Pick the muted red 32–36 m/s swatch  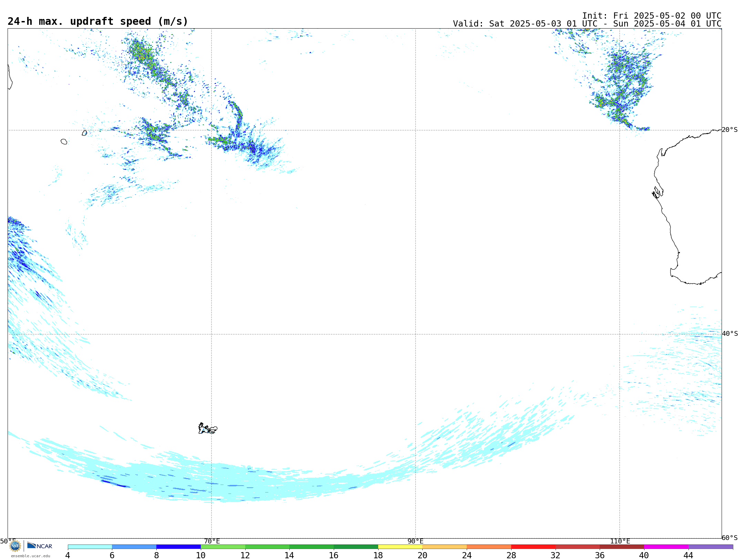[578, 547]
